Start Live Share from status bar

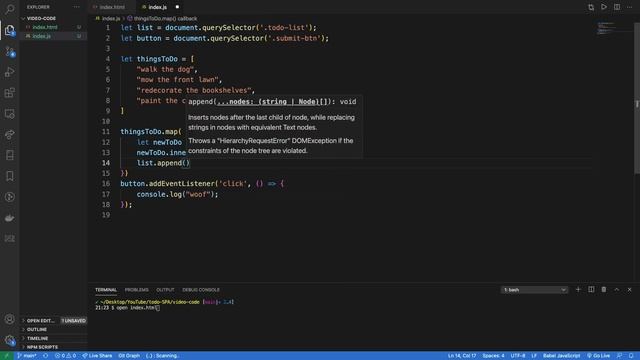97,356
